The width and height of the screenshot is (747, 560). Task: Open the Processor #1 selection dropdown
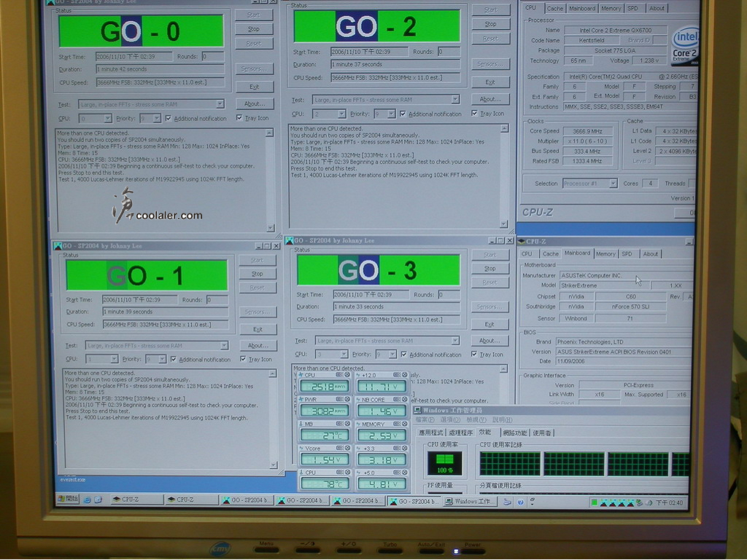(613, 184)
